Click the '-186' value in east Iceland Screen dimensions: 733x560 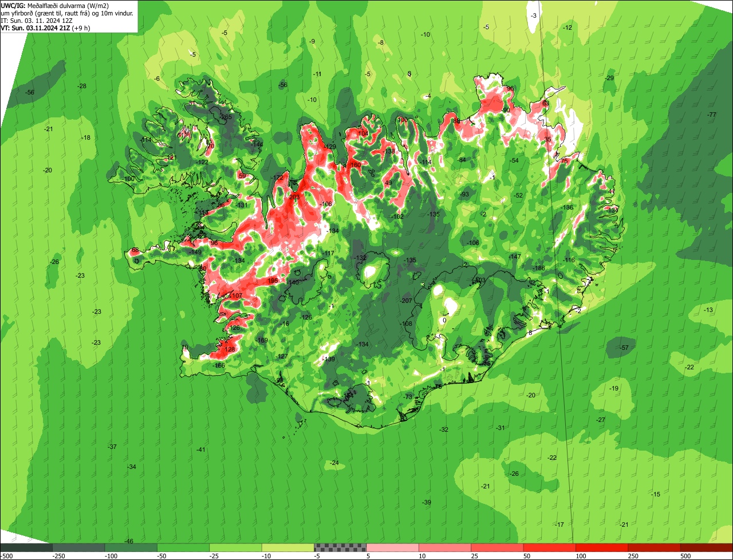(538, 268)
